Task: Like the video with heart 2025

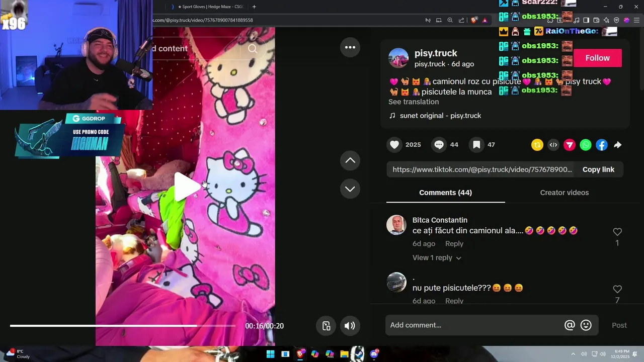Action: pos(394,145)
